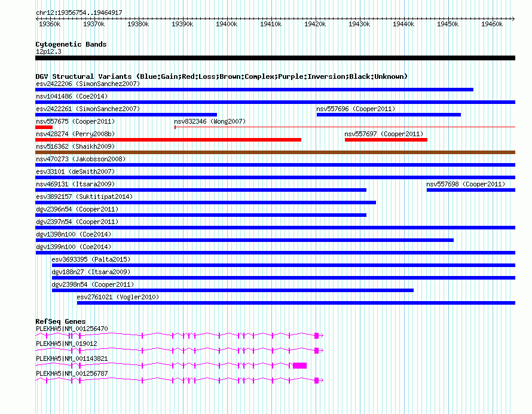This screenshot has height=414, width=532.
Task: Click the large last exon of NM_001143821
Action: (300, 366)
